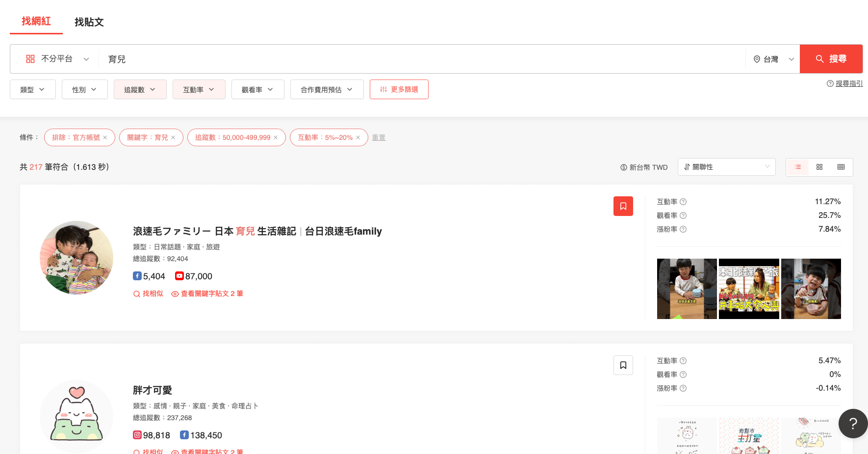Click 總追蹤數：92,404 text
This screenshot has width=868, height=454.
[160, 259]
